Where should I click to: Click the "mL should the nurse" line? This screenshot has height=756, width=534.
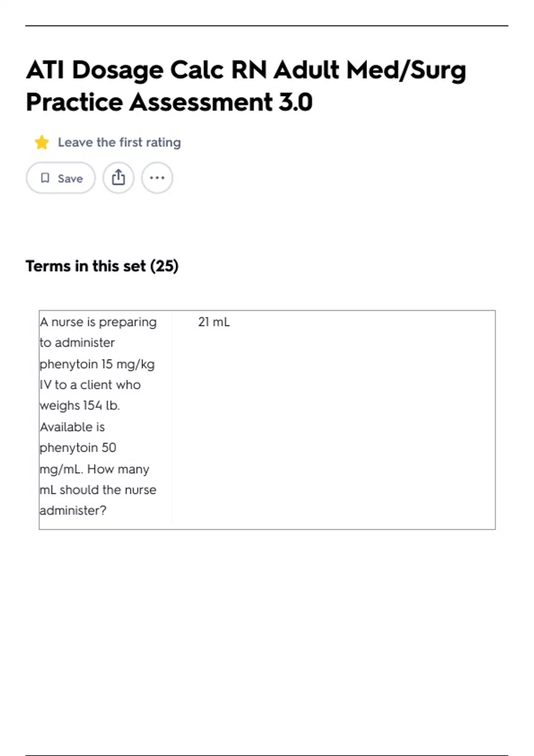(x=98, y=490)
